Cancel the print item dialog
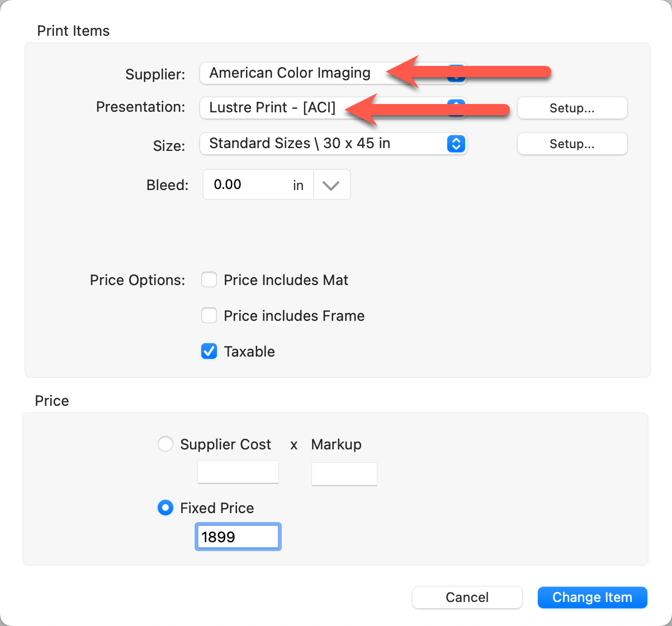Screen dimensions: 672x626 pyautogui.click(x=467, y=597)
